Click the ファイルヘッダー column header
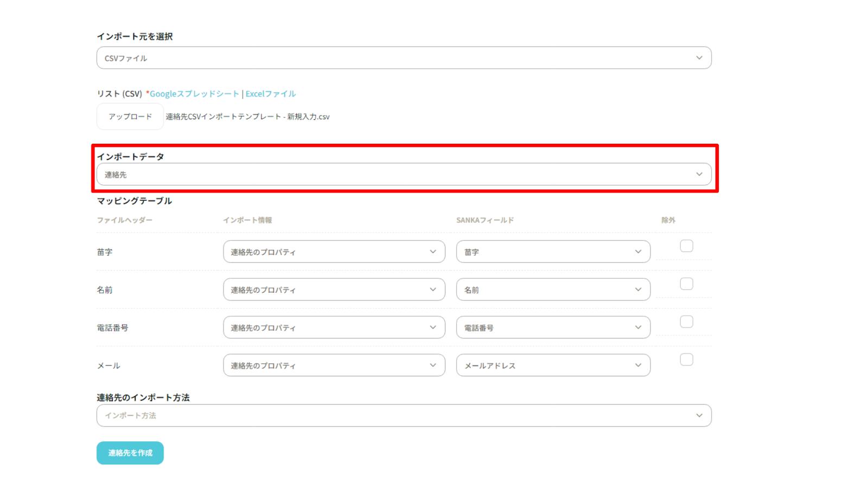The height and width of the screenshot is (488, 868). [x=125, y=220]
